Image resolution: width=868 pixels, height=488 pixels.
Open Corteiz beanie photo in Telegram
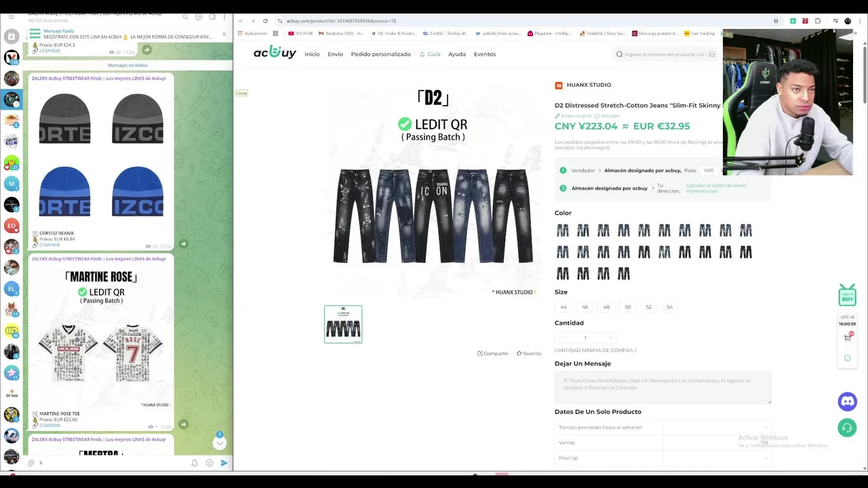pos(101,155)
